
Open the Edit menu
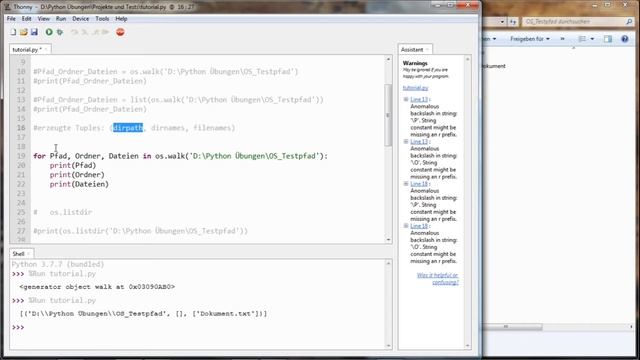coord(27,19)
